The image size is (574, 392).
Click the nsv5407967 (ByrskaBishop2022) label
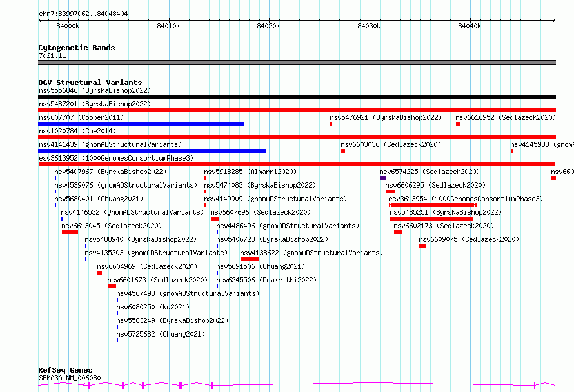[x=110, y=171]
